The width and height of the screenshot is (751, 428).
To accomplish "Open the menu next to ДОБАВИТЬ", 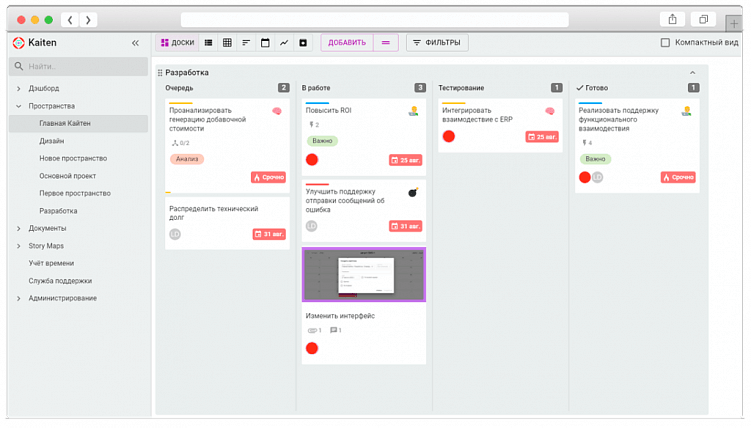I will click(x=386, y=43).
